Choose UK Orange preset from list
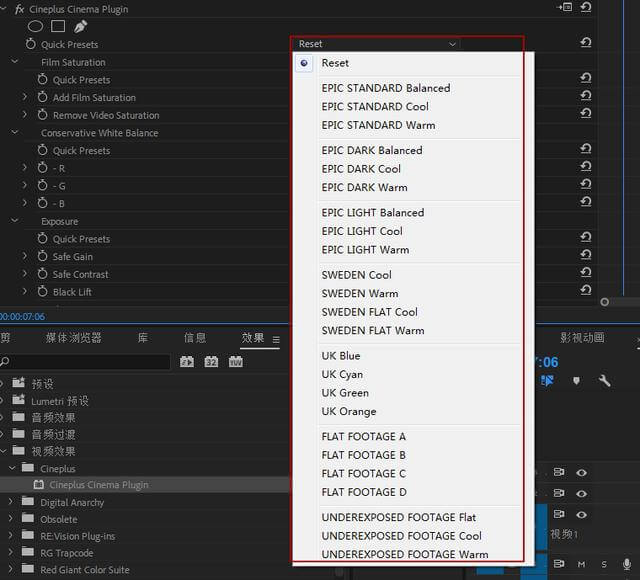This screenshot has width=640, height=580. coord(348,411)
